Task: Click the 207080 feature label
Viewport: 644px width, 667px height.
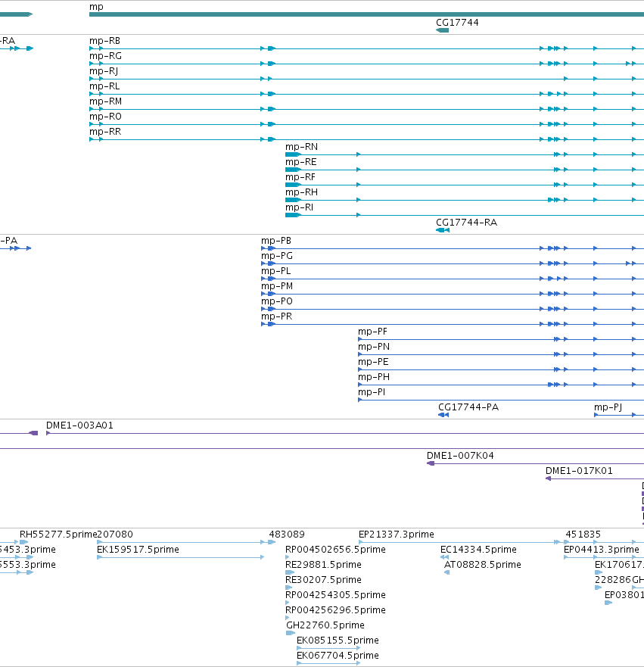Action: 115,535
